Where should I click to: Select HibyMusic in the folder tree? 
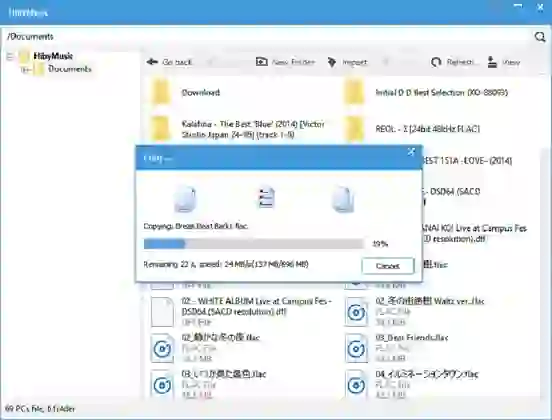tap(53, 56)
